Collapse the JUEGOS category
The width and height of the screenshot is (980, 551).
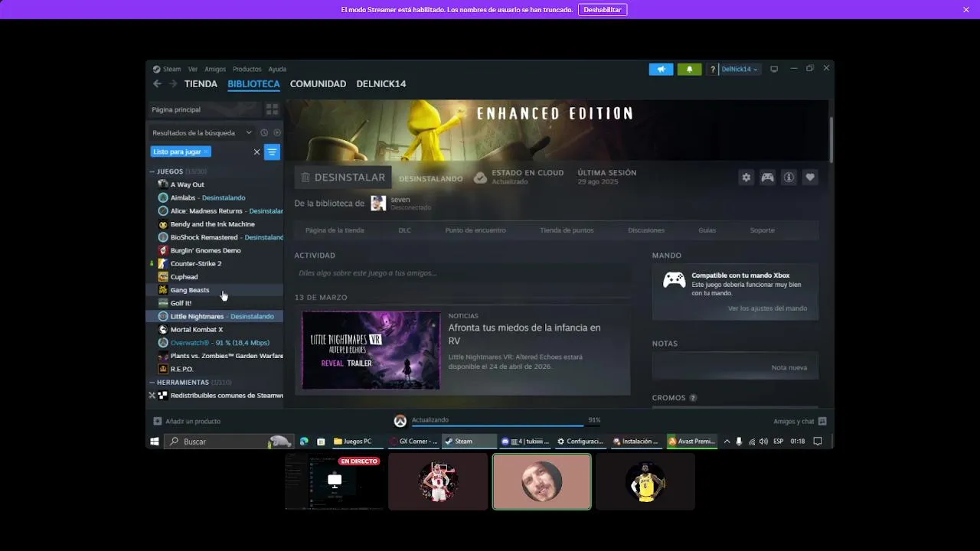[x=152, y=171]
